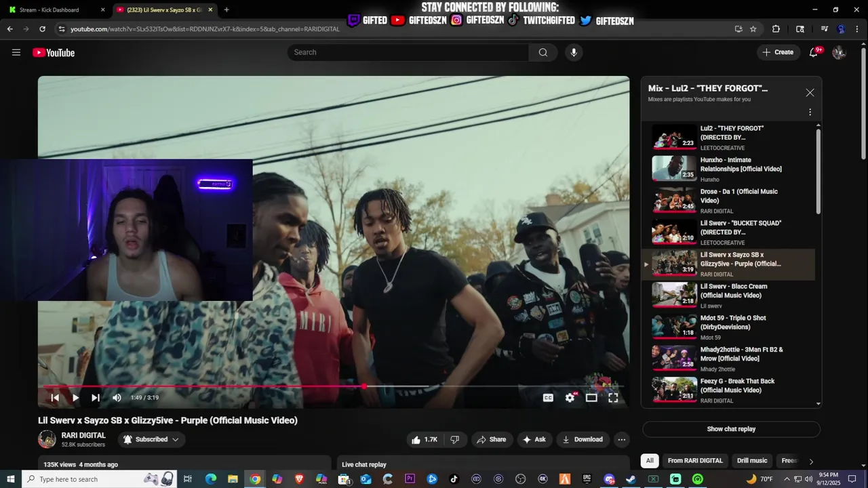Open the Chrome three-dot menu
868x488 pixels.
point(858,29)
